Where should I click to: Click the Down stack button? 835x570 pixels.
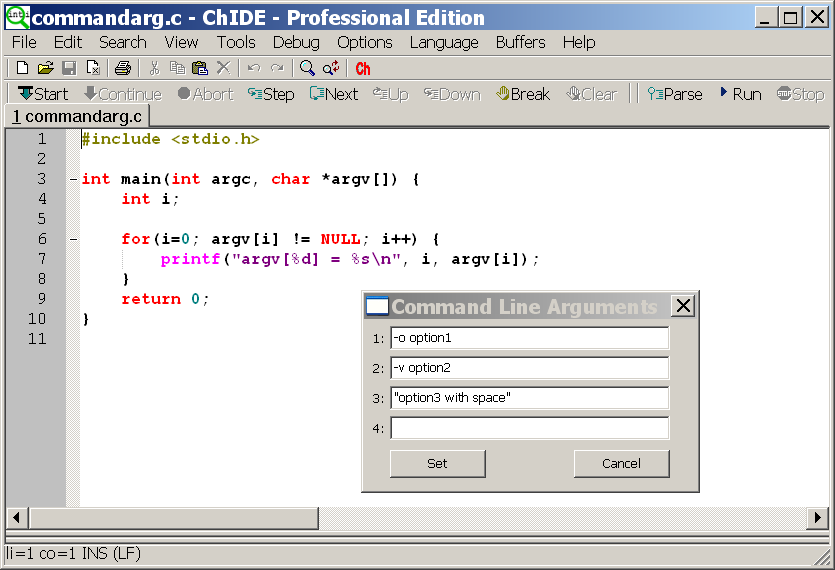[452, 94]
